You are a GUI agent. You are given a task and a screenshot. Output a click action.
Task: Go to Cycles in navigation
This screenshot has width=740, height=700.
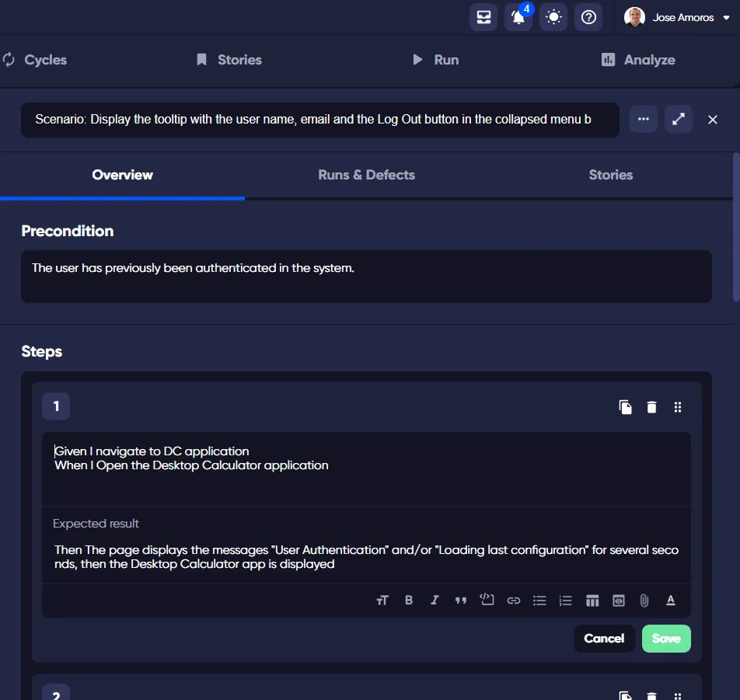[x=35, y=60]
